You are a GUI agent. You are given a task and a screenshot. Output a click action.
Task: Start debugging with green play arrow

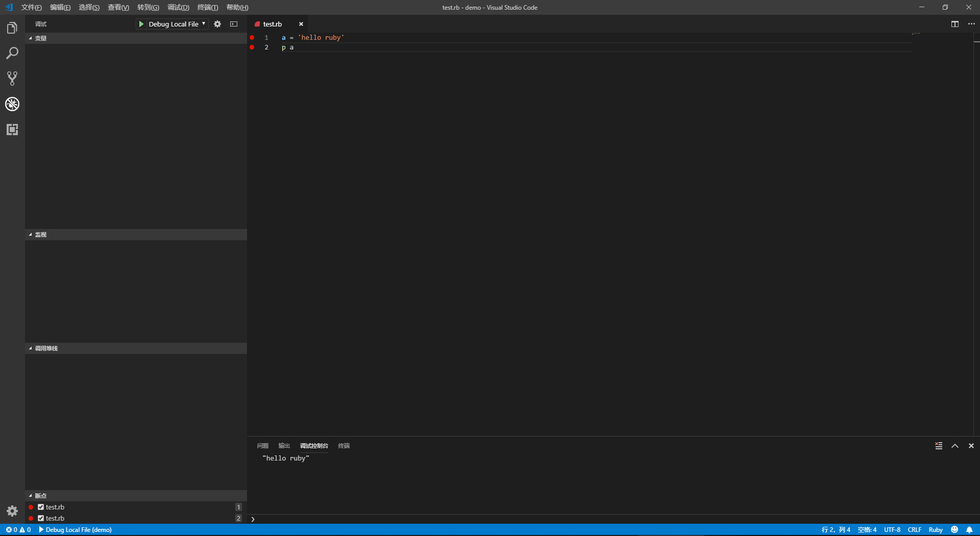pyautogui.click(x=141, y=24)
